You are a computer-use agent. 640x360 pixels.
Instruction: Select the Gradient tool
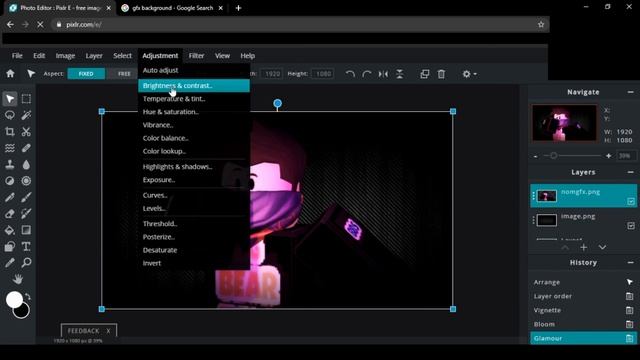pos(26,230)
